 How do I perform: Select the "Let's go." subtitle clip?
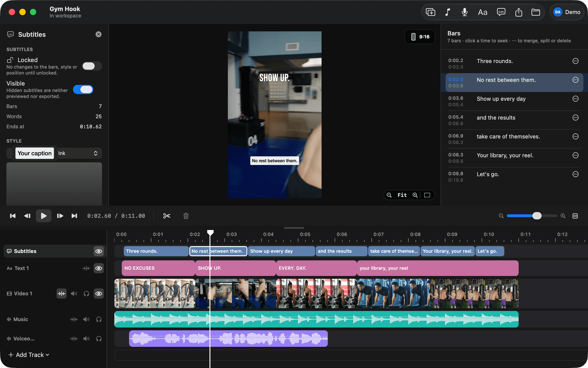[490, 251]
